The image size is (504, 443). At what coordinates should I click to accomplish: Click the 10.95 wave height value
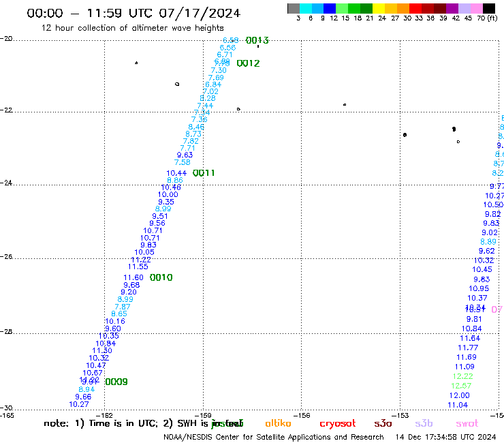479,289
